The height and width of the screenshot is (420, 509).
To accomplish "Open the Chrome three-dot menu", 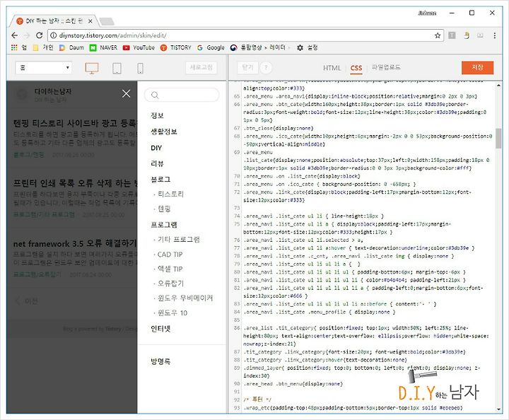I will point(494,35).
